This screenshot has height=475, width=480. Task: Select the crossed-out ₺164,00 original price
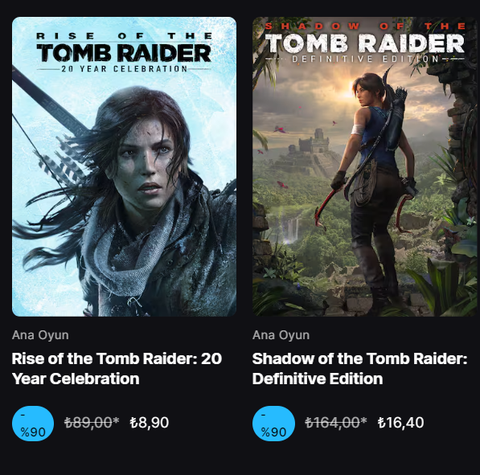(x=336, y=423)
